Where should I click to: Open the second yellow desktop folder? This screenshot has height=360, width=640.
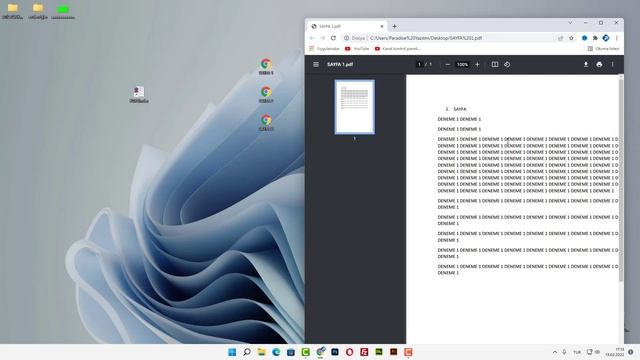point(38,11)
